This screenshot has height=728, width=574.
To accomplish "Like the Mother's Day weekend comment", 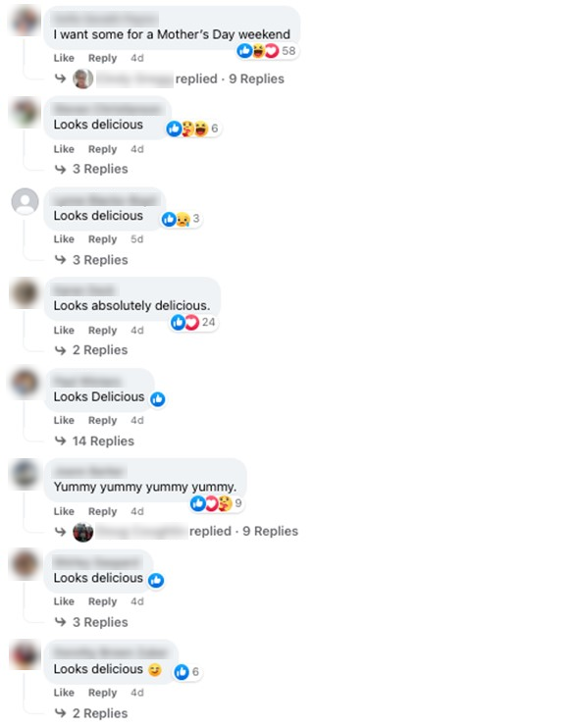I will [64, 58].
